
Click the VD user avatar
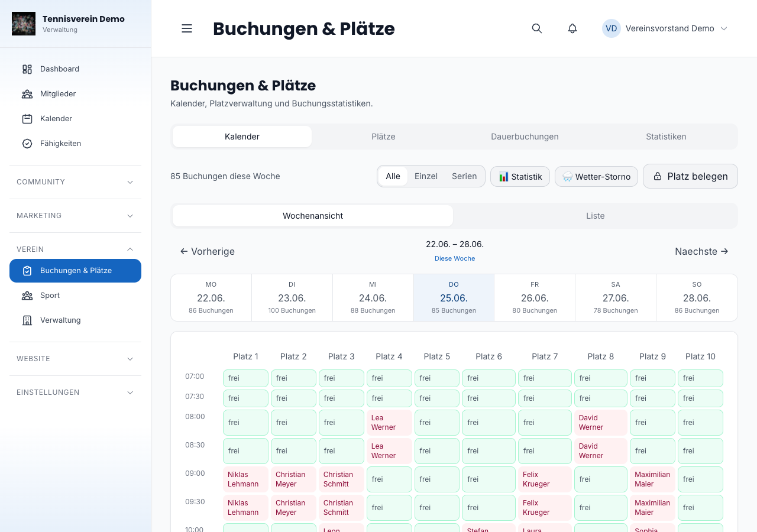(612, 28)
